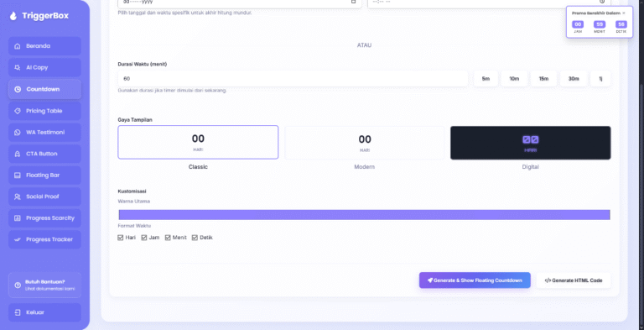Open the Warna Utama purple color picker

[364, 215]
